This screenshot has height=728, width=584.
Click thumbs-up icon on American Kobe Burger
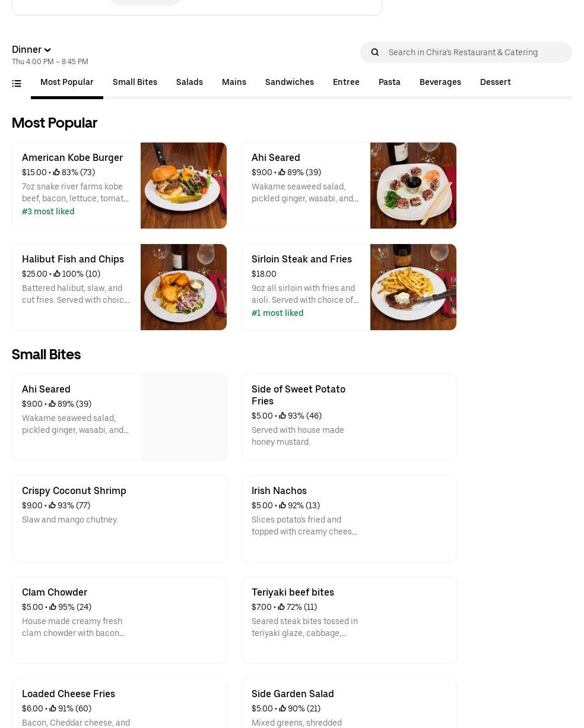pyautogui.click(x=56, y=172)
